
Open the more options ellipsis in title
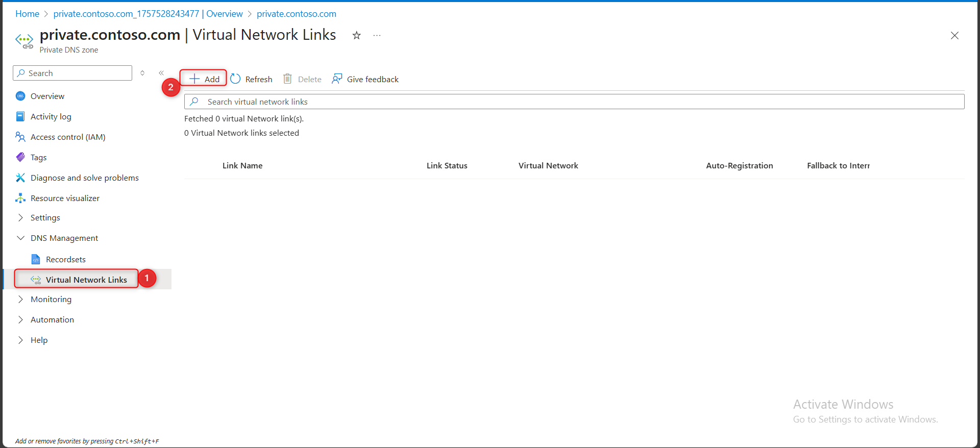(x=377, y=35)
